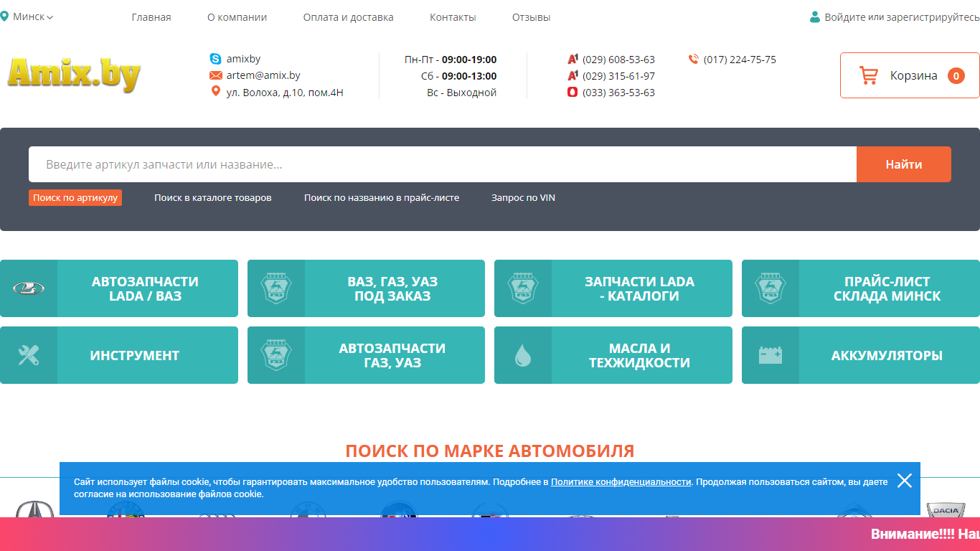
Task: Click phone number (029) 608-53-63
Action: pos(618,60)
